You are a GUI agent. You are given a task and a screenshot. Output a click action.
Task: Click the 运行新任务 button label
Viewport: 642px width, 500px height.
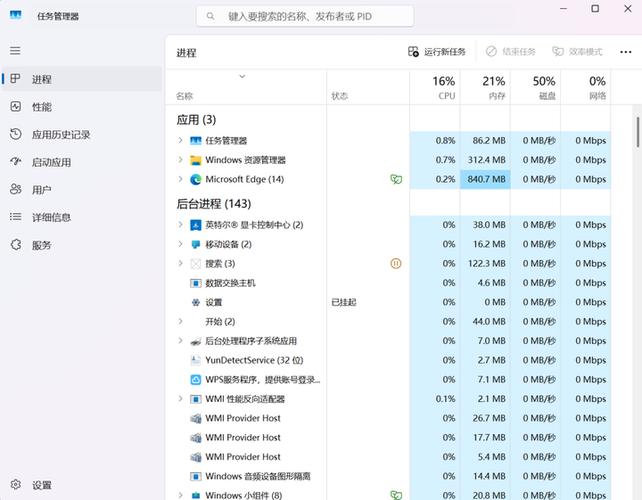[445, 52]
